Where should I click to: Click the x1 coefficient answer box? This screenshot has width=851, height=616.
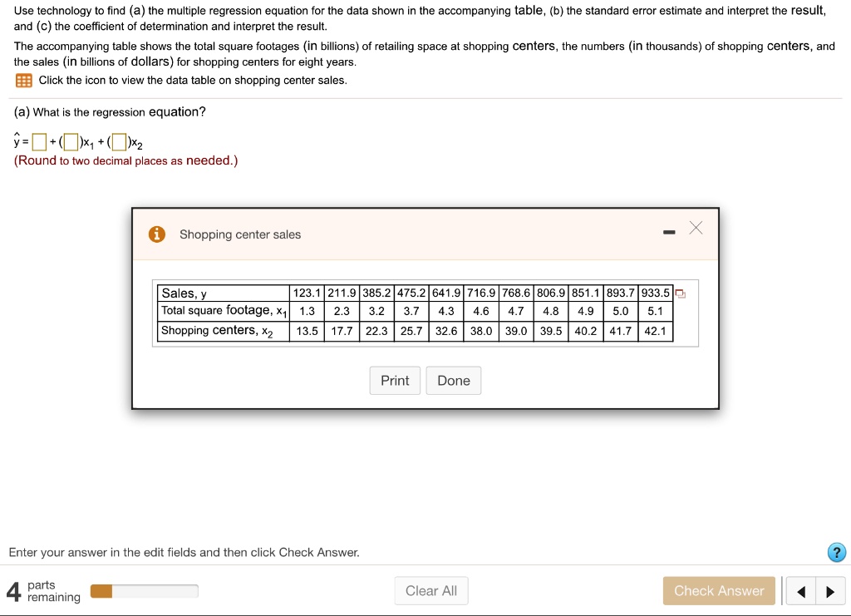pos(72,142)
